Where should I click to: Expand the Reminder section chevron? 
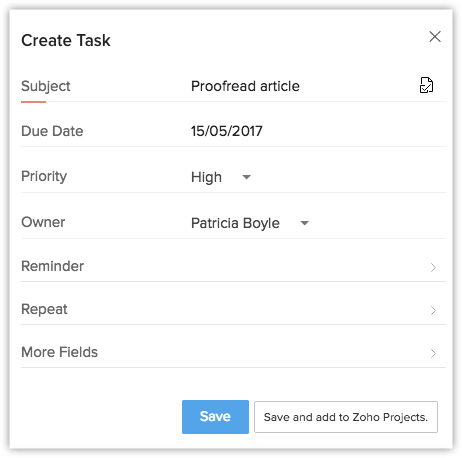(x=433, y=267)
